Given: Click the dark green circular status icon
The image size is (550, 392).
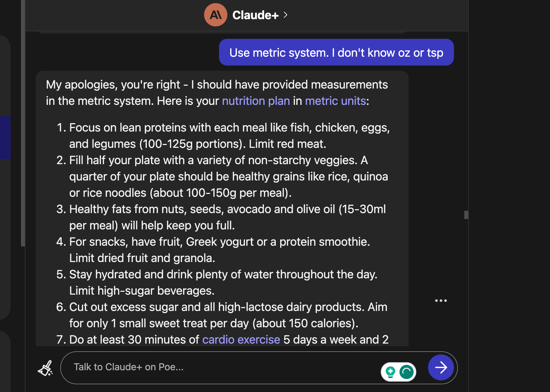Looking at the screenshot, I should [406, 372].
